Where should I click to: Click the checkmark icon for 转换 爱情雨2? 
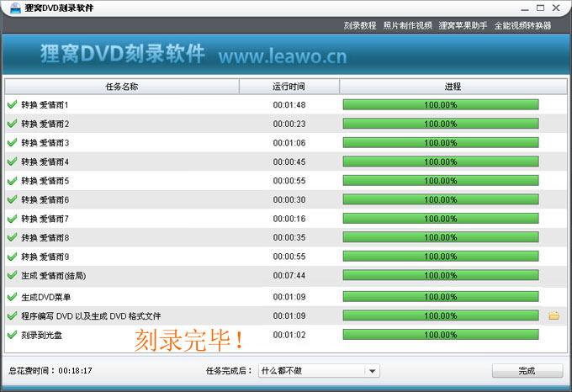pyautogui.click(x=13, y=124)
